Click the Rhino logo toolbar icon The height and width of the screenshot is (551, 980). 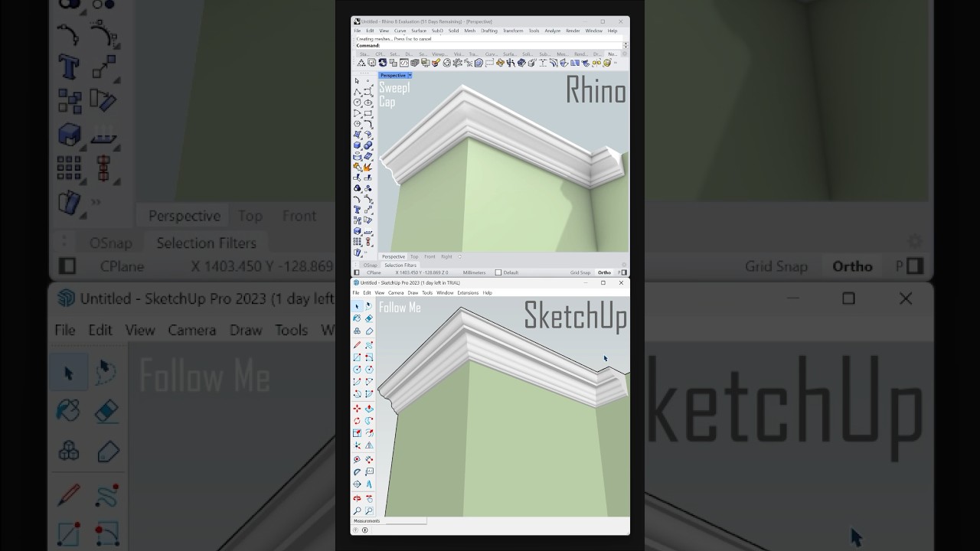click(383, 62)
